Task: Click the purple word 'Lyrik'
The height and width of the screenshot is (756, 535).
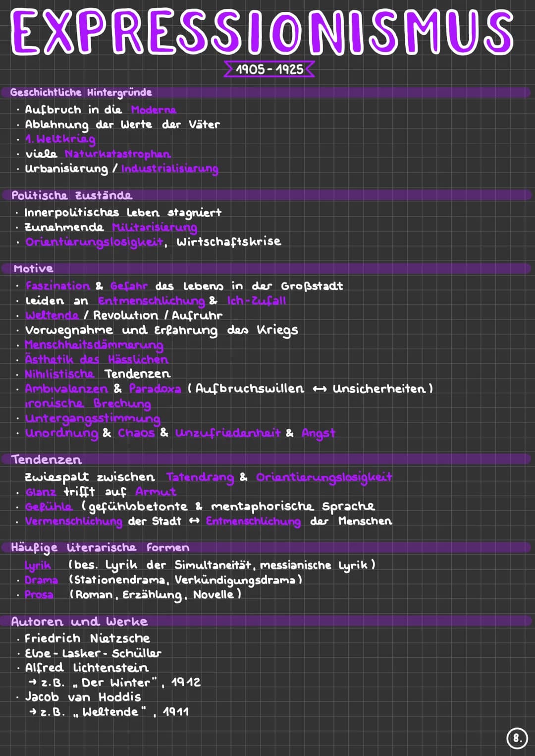Action: coord(38,566)
